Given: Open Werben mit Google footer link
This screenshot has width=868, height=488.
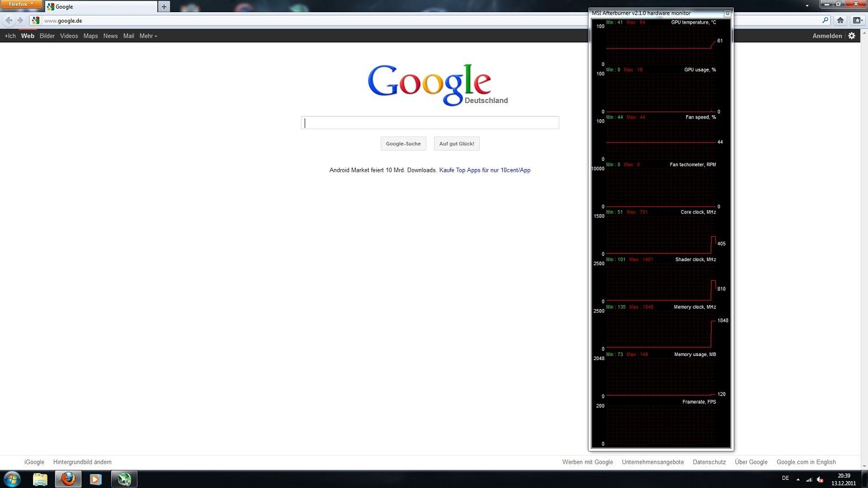Looking at the screenshot, I should coord(587,462).
